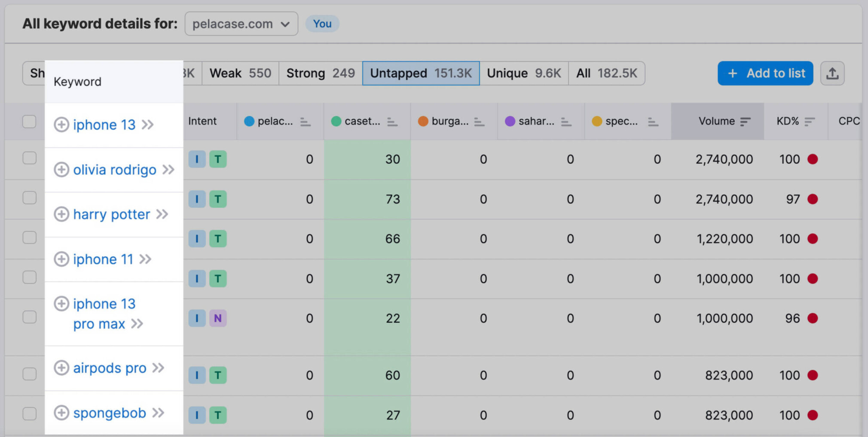Image resolution: width=868 pixels, height=437 pixels.
Task: Click plus icon next to harry potter
Action: coord(61,214)
